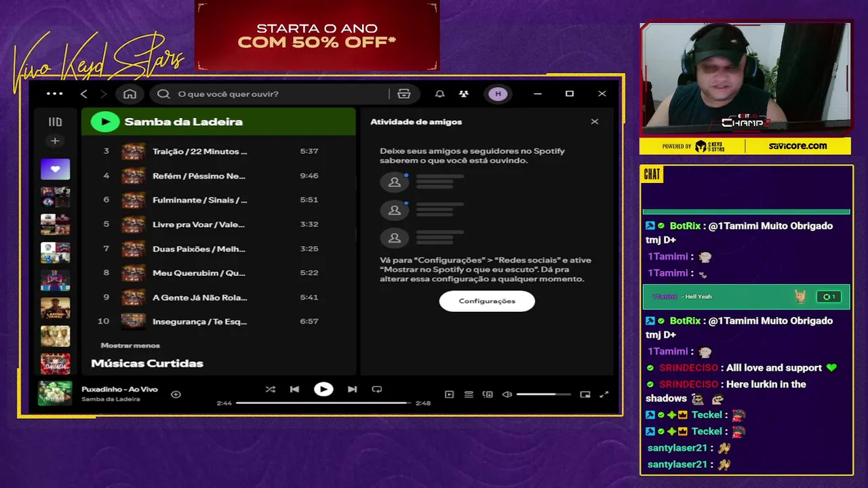The width and height of the screenshot is (868, 488).
Task: Open the DANÇADA playlist thumbnail in sidebar
Action: tap(55, 364)
